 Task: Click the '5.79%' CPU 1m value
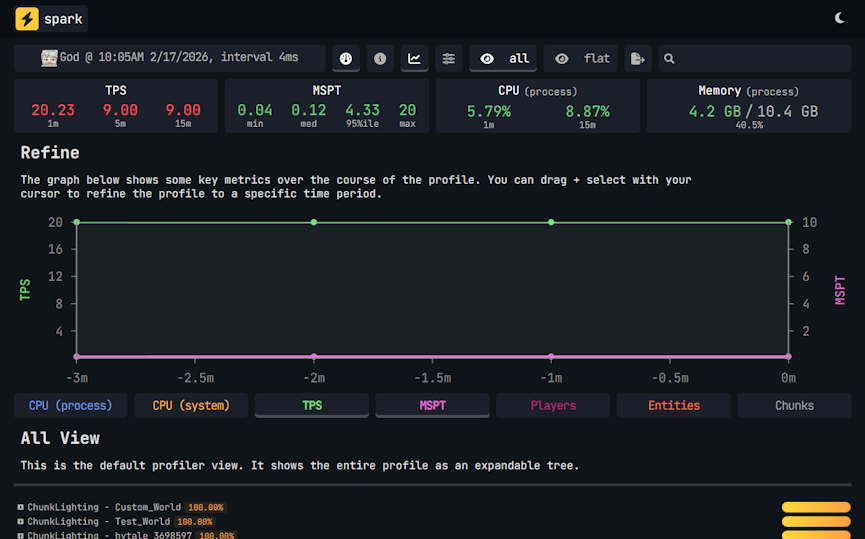pyautogui.click(x=489, y=111)
